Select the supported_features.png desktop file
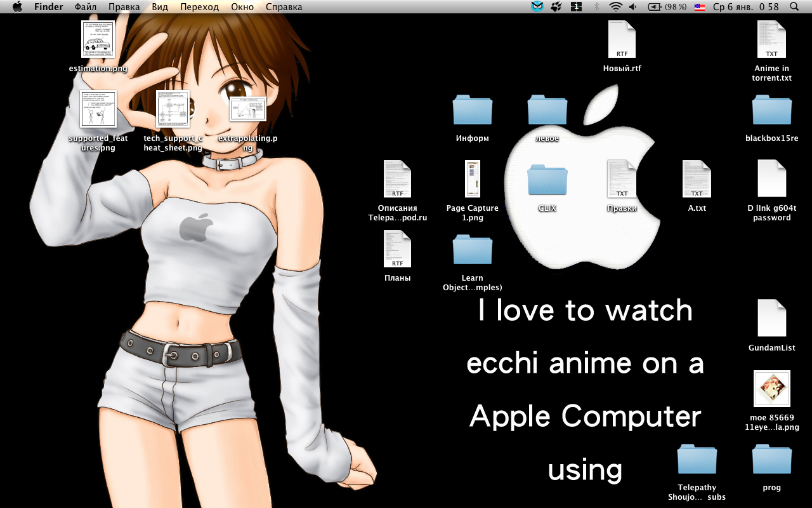This screenshot has height=508, width=812. click(x=98, y=109)
